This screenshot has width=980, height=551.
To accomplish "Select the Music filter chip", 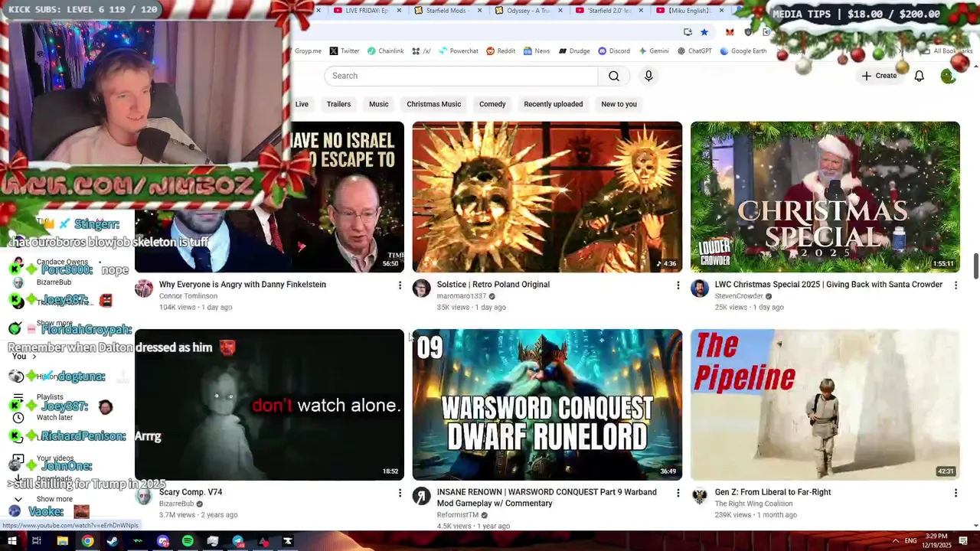I will tap(379, 104).
